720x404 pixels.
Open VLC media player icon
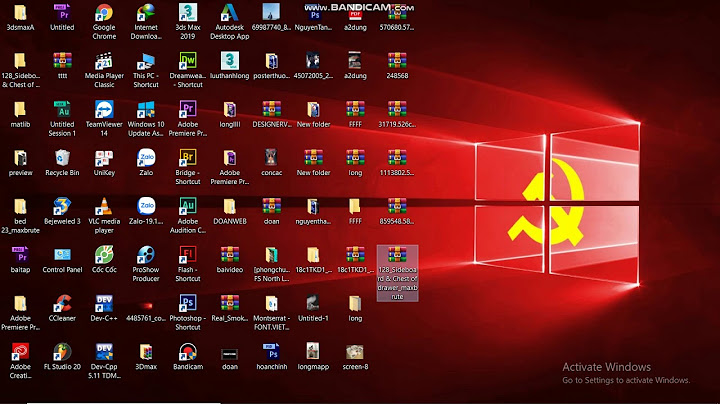tap(104, 207)
